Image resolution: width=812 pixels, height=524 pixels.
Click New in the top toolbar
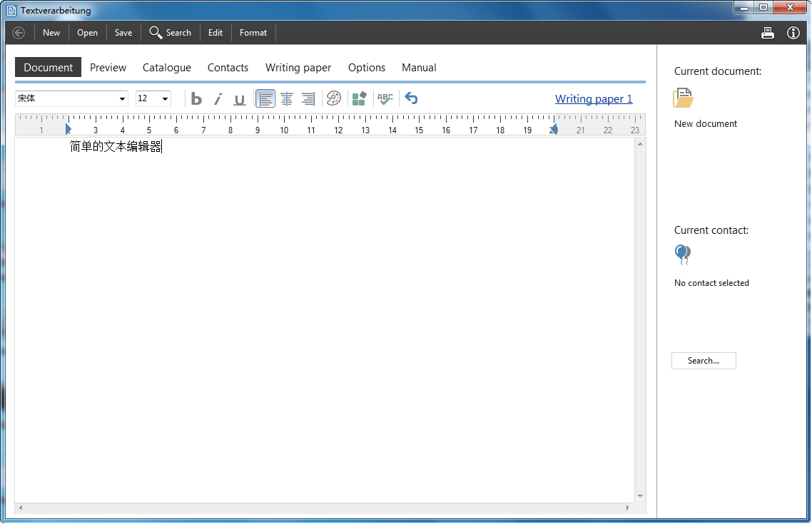pyautogui.click(x=51, y=33)
